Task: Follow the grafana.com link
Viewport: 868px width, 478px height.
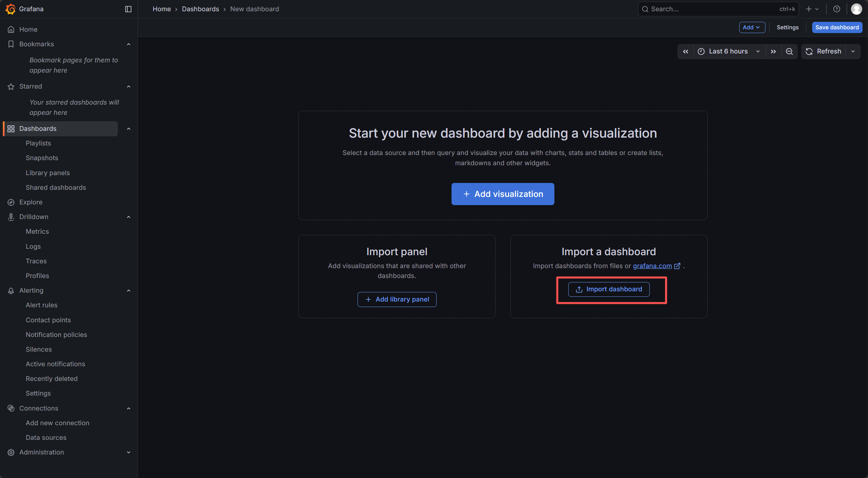Action: 652,266
